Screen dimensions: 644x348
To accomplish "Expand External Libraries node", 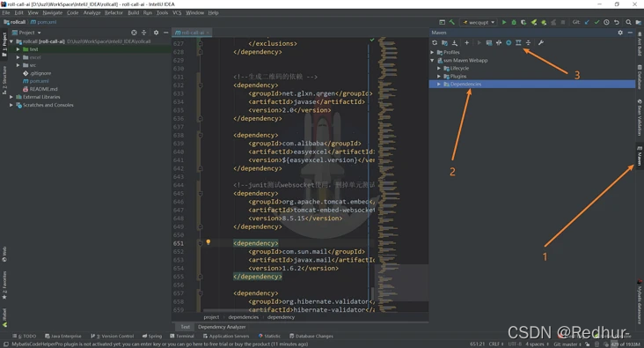I will point(11,97).
